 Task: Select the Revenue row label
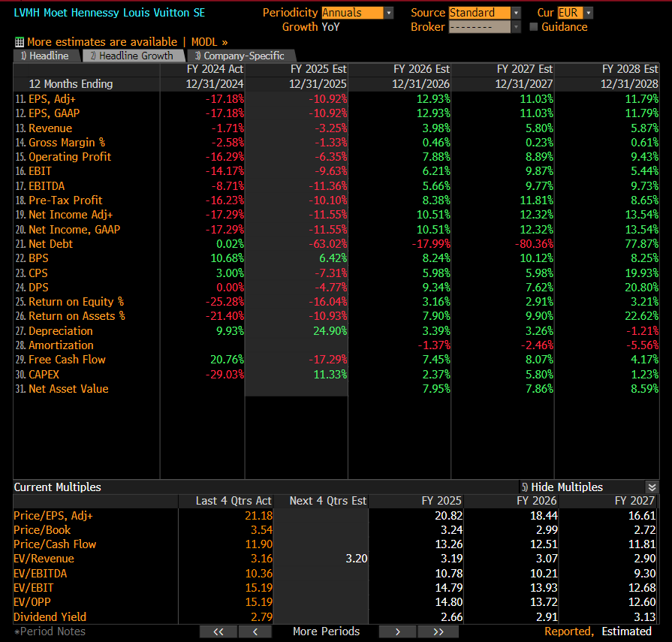point(50,128)
